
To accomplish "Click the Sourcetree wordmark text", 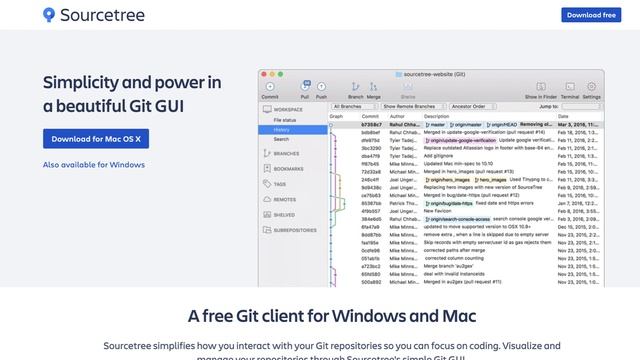I will (102, 15).
